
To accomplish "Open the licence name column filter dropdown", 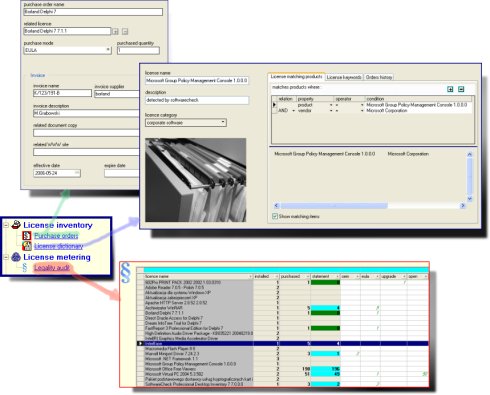I will coord(250,277).
